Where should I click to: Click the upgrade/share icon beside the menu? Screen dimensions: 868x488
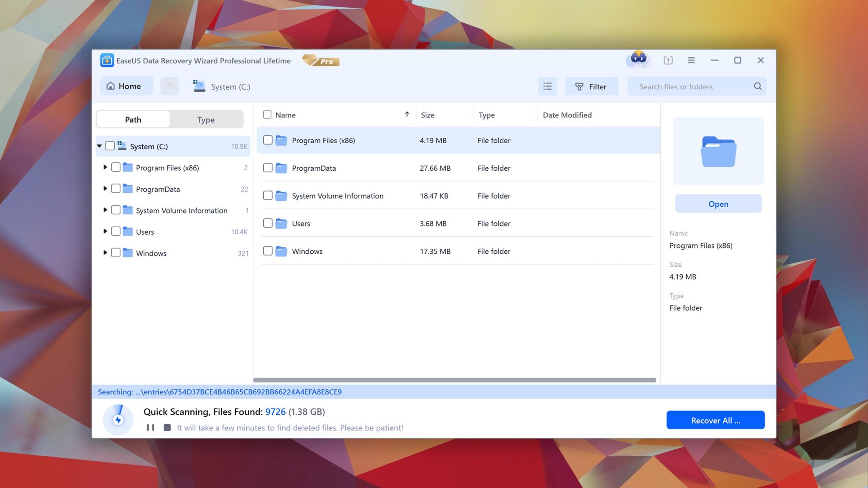[x=668, y=60]
